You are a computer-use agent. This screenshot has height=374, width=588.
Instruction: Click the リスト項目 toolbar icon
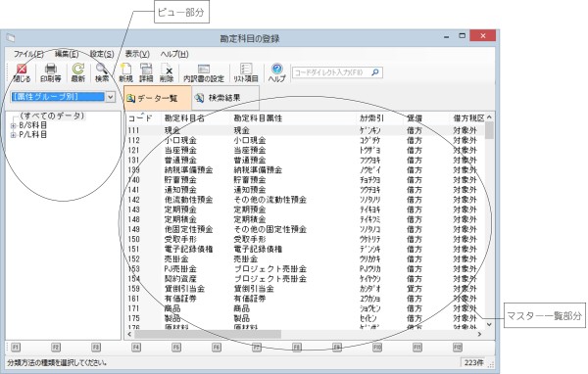246,72
